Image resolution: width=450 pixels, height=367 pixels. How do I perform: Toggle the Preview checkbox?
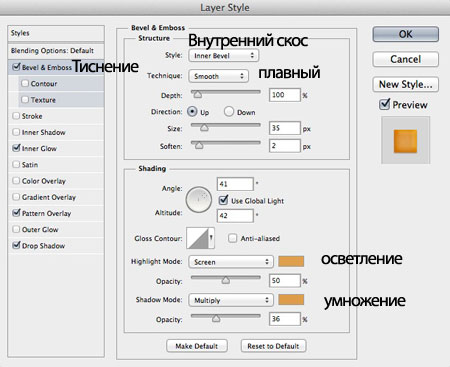tap(384, 104)
